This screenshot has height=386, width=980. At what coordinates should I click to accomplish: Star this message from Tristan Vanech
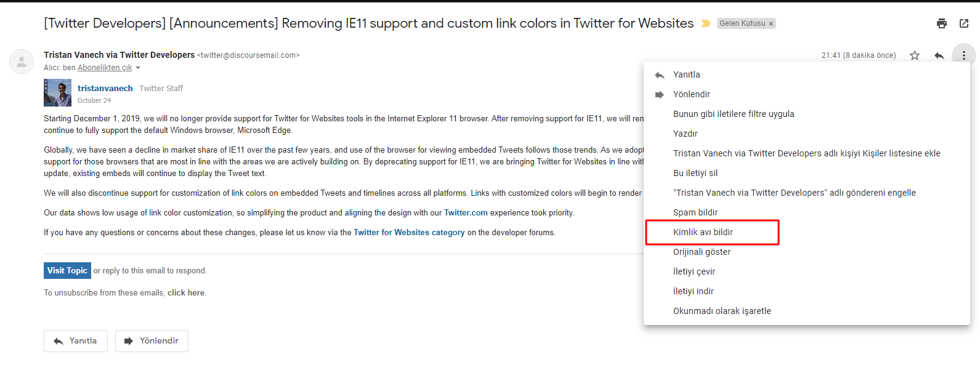tap(915, 55)
